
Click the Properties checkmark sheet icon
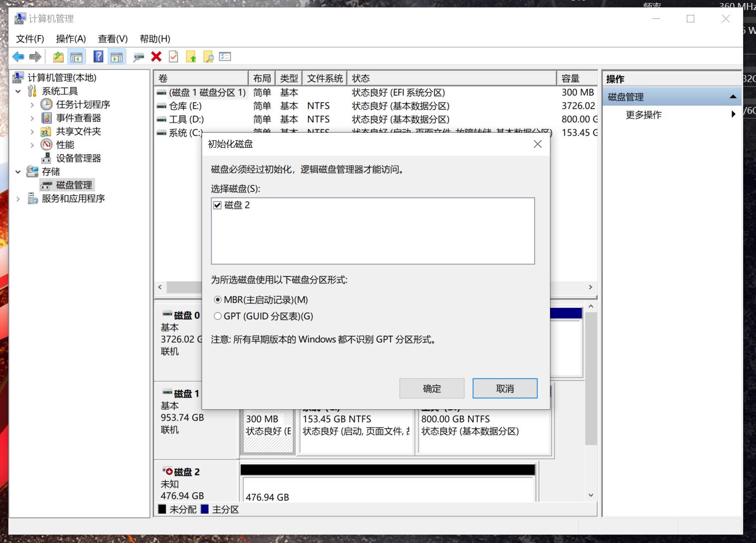173,57
